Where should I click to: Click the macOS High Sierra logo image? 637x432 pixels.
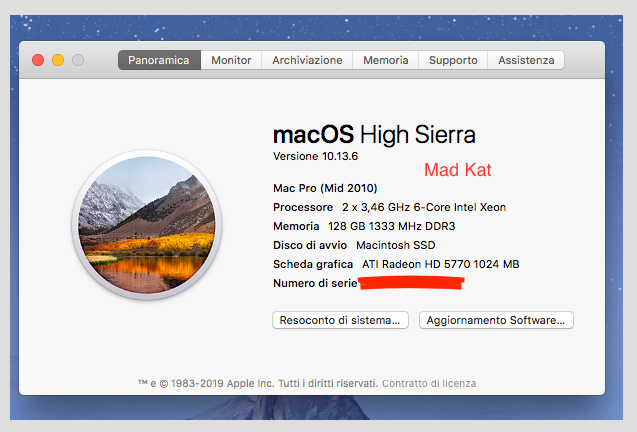pyautogui.click(x=147, y=225)
